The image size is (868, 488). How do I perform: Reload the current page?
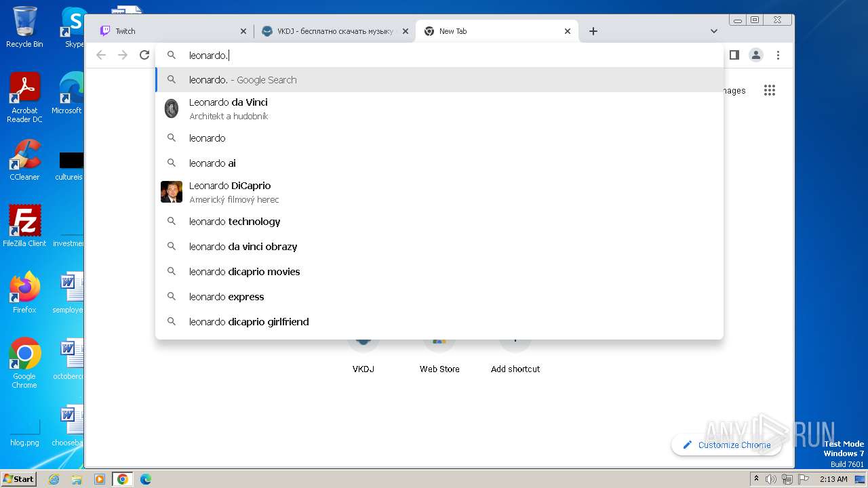click(x=144, y=55)
